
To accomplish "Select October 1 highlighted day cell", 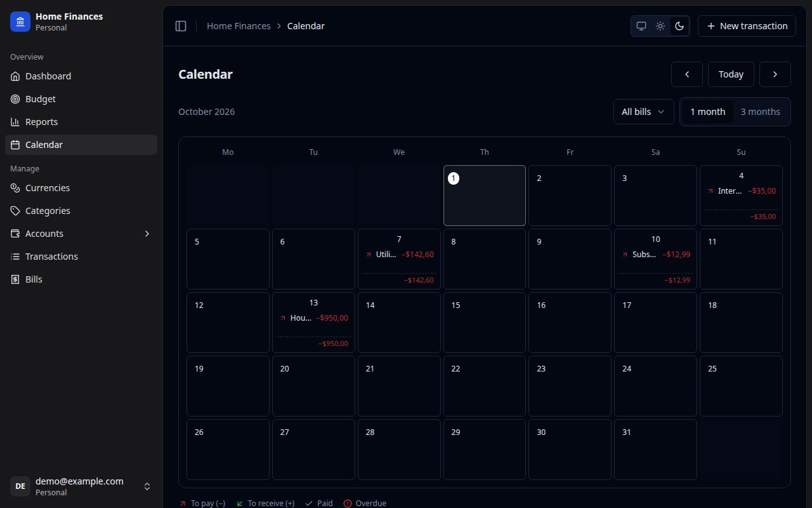I will tap(485, 196).
